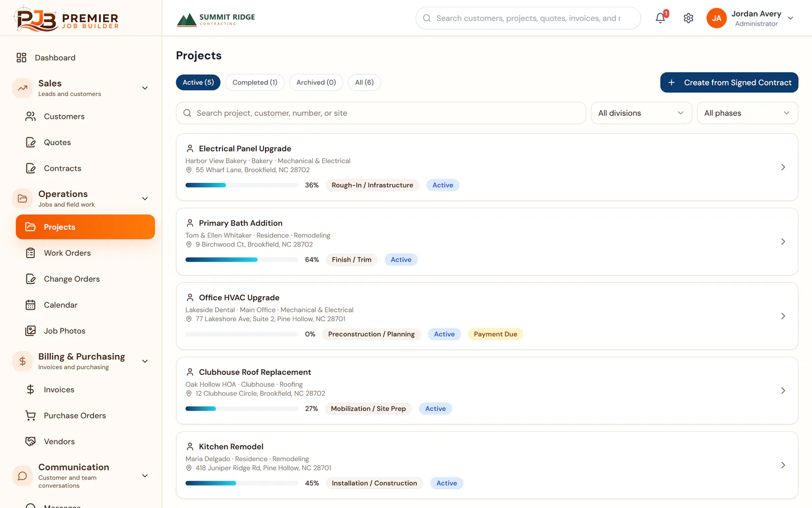Click the Primary Bath Addition progress bar
Image resolution: width=812 pixels, height=508 pixels.
coord(242,260)
